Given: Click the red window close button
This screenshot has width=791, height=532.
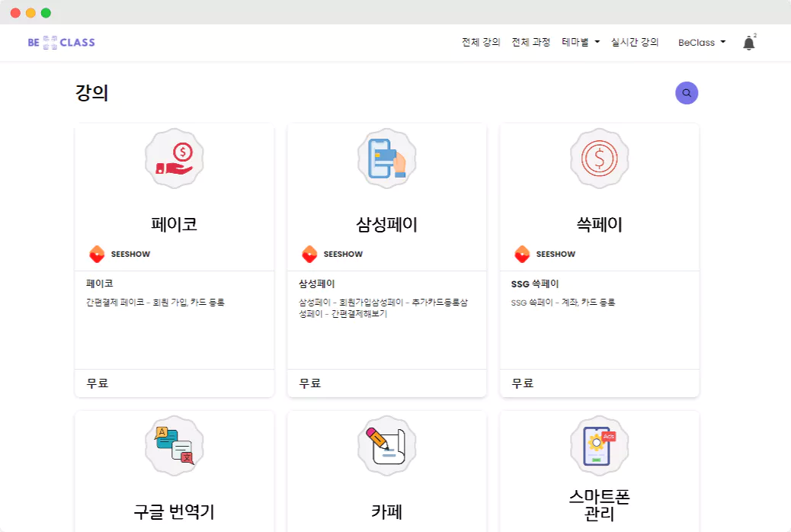Looking at the screenshot, I should (15, 13).
